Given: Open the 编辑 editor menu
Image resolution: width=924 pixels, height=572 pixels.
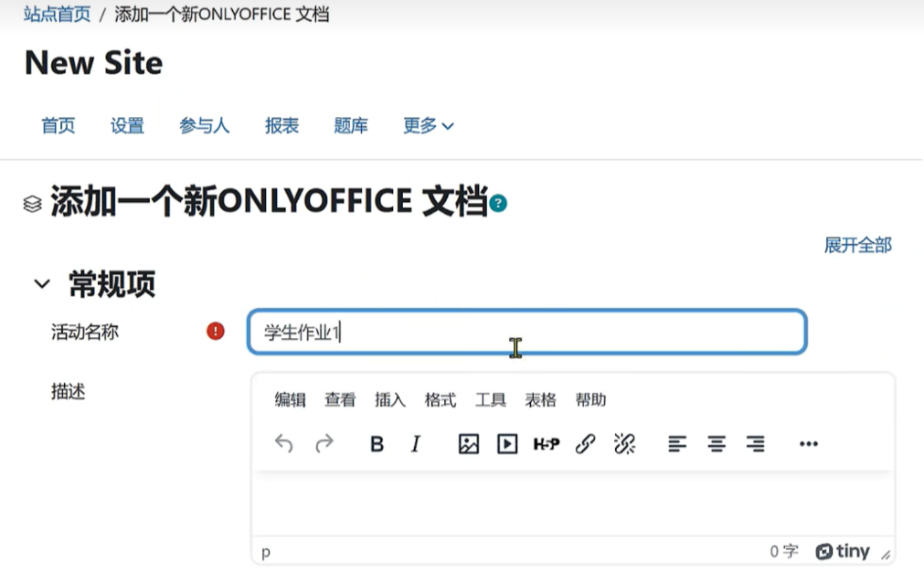Looking at the screenshot, I should point(290,400).
